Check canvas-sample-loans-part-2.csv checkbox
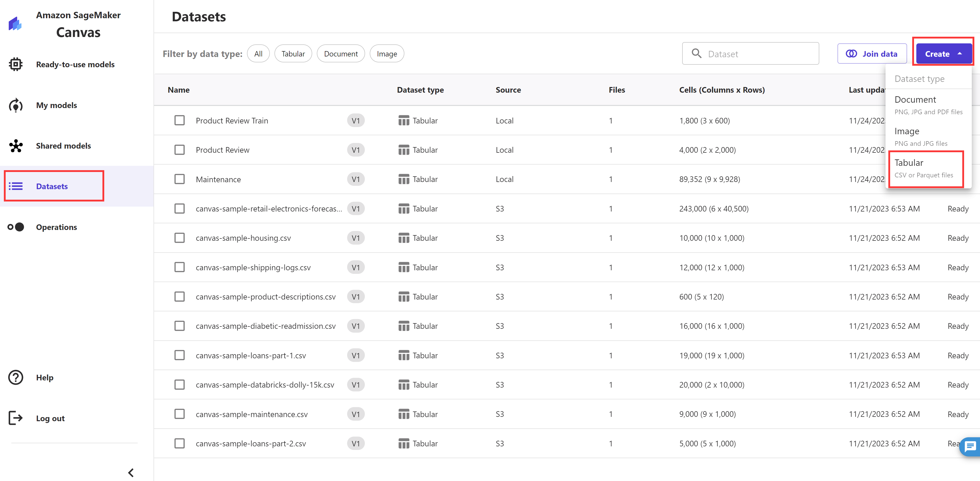Image resolution: width=980 pixels, height=481 pixels. pos(179,443)
